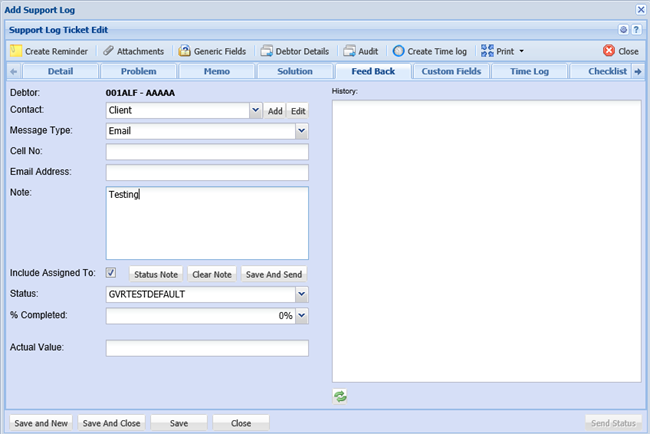Open the Message Type dropdown

point(301,130)
